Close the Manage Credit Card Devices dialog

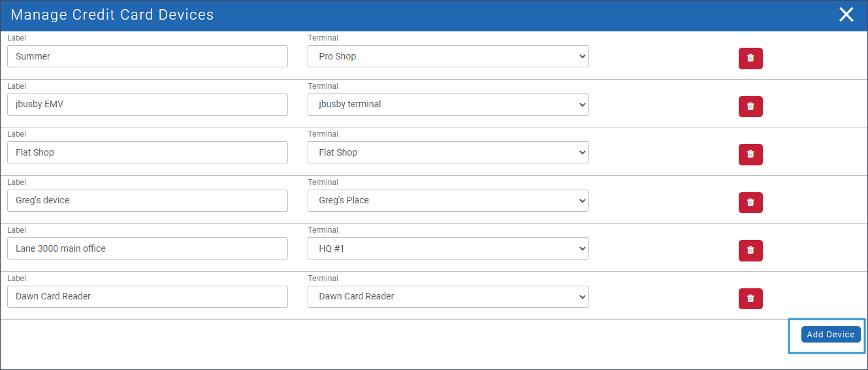[x=846, y=15]
